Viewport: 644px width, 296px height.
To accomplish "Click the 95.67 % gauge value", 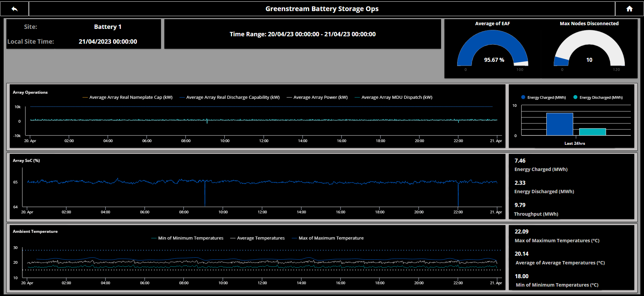I will [x=494, y=60].
